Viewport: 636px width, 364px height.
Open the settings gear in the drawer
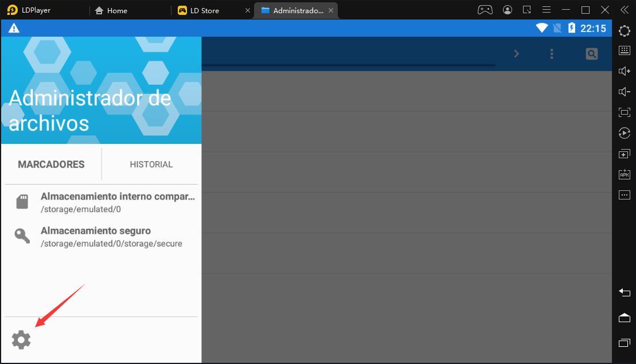click(x=21, y=340)
